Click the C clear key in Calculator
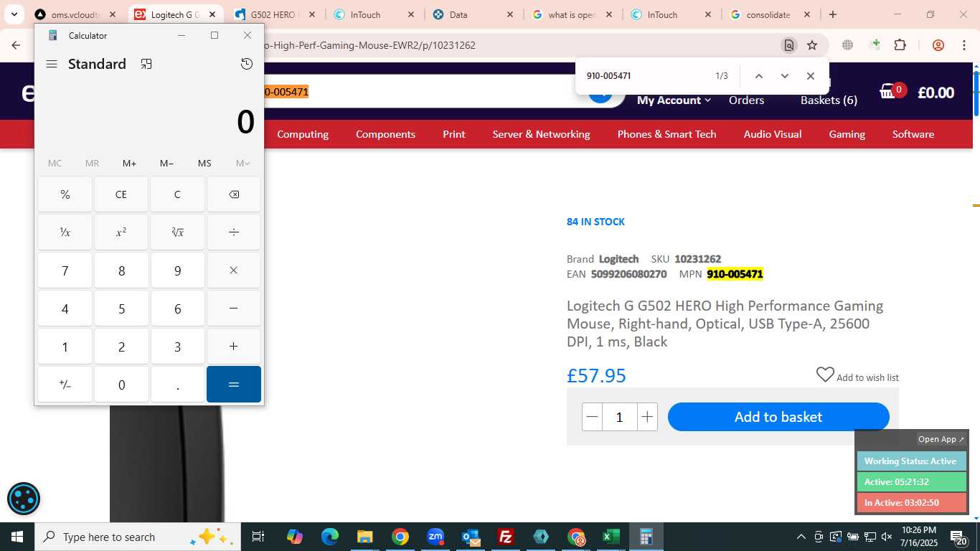Screen dimensions: 980x551 point(177,194)
